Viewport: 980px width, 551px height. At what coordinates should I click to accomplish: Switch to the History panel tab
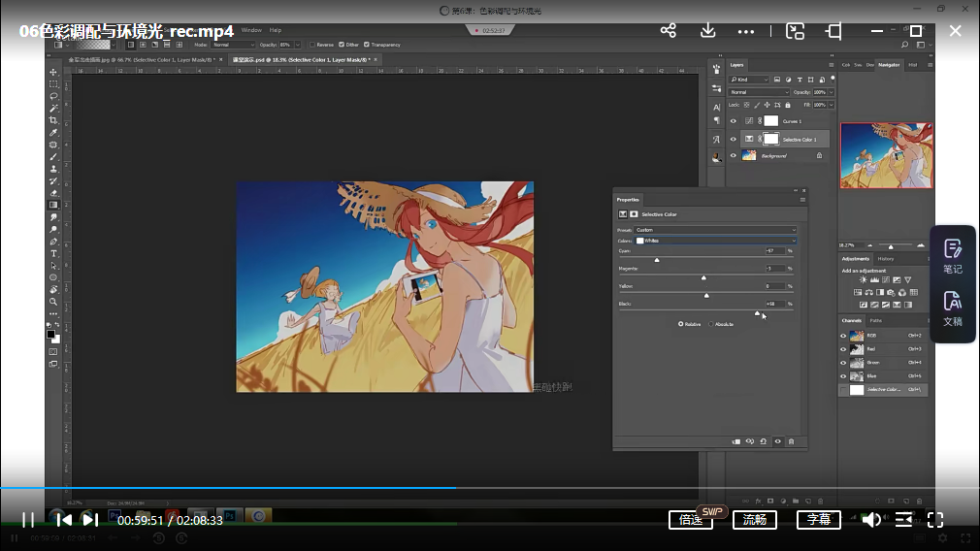[x=886, y=259]
